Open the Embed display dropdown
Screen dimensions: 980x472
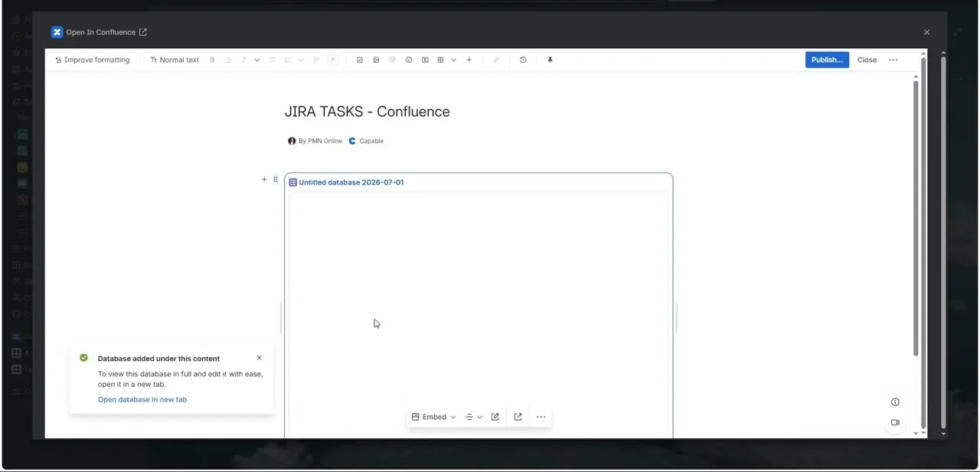tap(433, 417)
